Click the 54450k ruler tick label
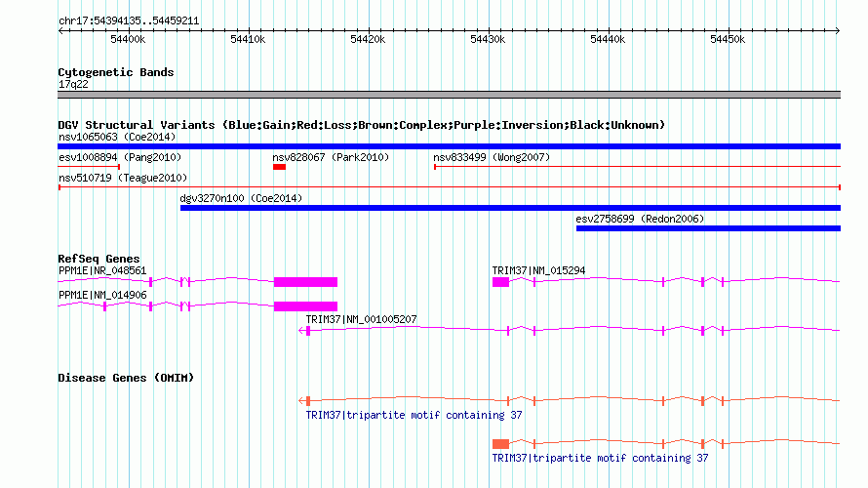868x488 pixels. point(728,39)
